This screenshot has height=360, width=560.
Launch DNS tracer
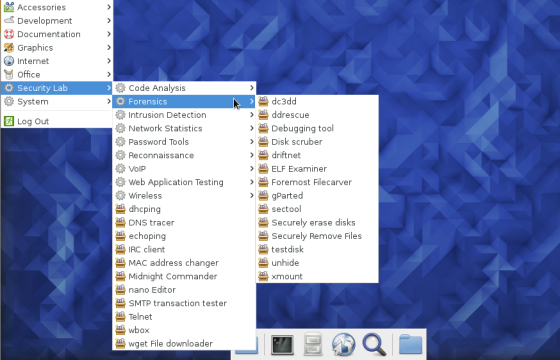coord(184,222)
